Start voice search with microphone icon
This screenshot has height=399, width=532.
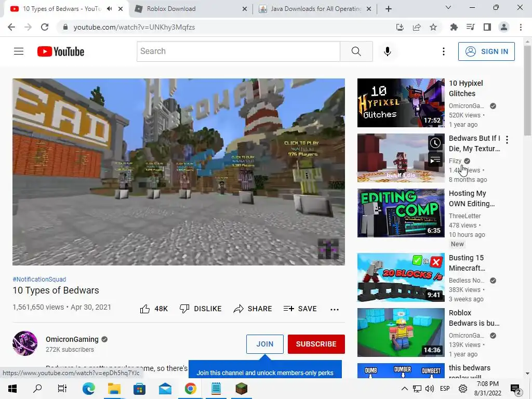pyautogui.click(x=388, y=51)
